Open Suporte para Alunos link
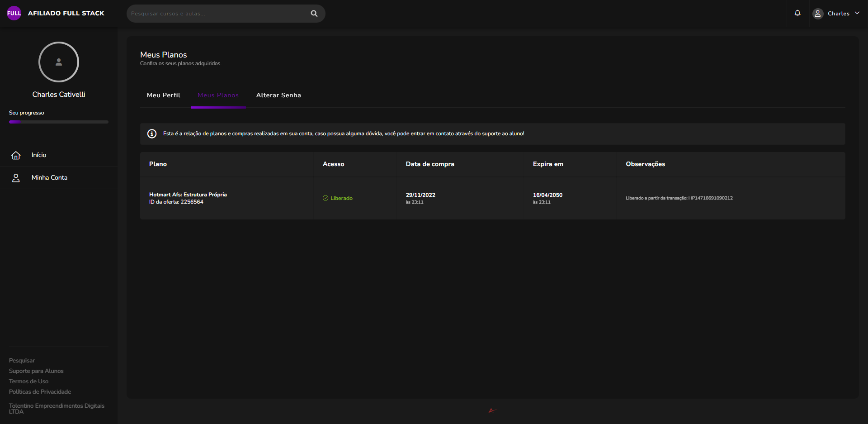The height and width of the screenshot is (424, 868). 36,371
